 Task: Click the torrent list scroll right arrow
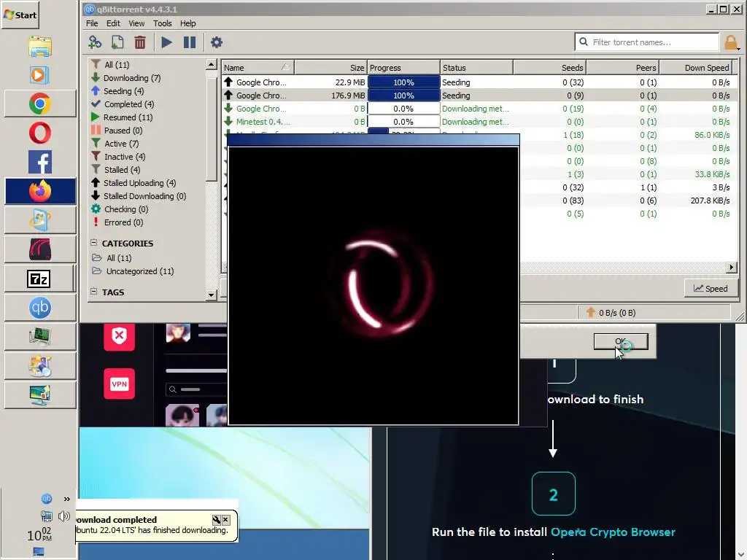pos(731,267)
